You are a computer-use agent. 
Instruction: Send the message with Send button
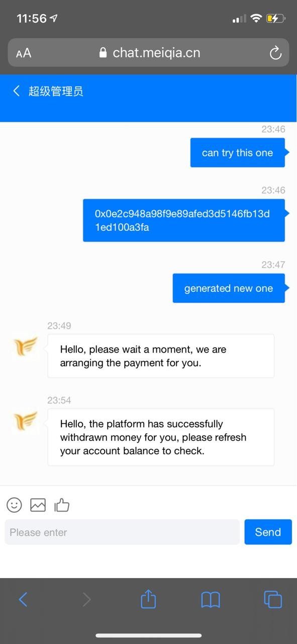point(268,532)
